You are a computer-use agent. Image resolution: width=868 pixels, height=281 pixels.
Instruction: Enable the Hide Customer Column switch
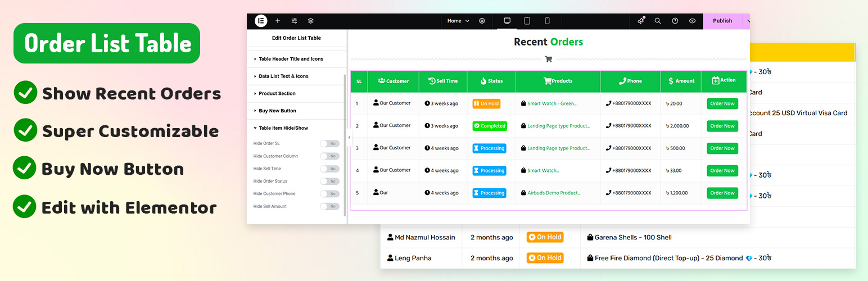point(329,156)
